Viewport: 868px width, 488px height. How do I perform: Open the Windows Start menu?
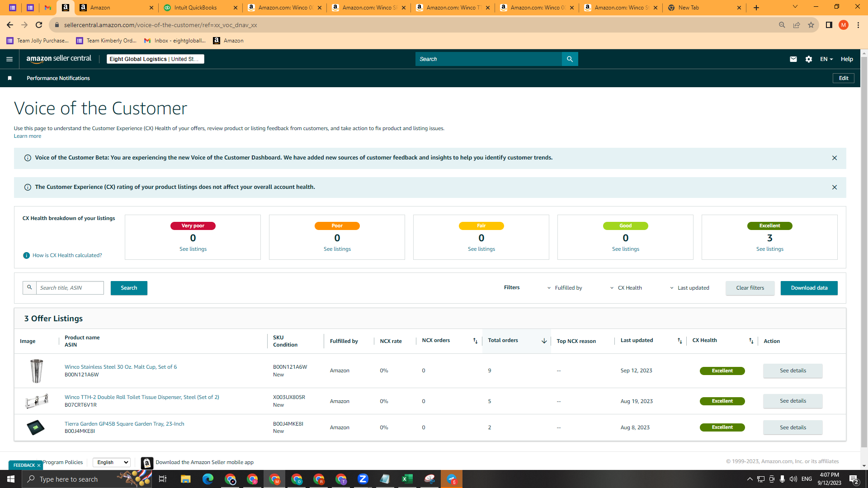point(11,479)
